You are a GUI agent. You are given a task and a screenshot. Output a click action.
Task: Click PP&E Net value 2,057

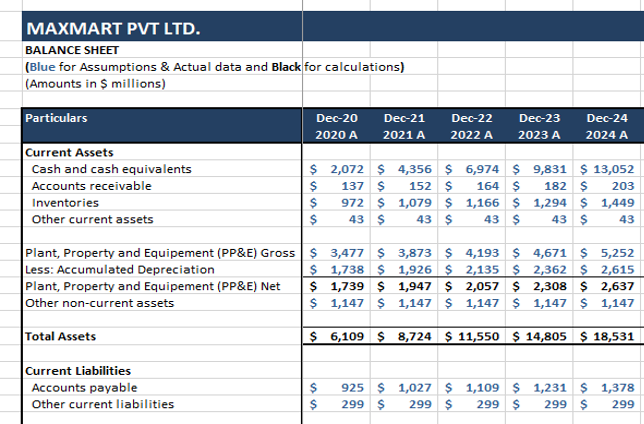point(482,286)
